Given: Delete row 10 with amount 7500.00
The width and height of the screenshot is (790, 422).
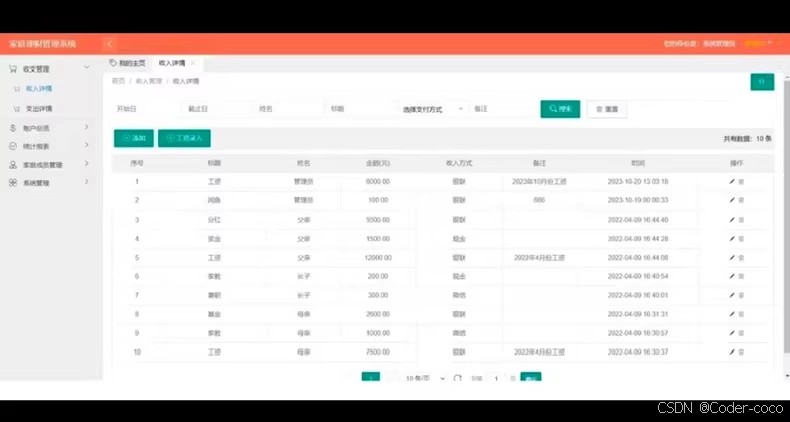Looking at the screenshot, I should coord(741,352).
